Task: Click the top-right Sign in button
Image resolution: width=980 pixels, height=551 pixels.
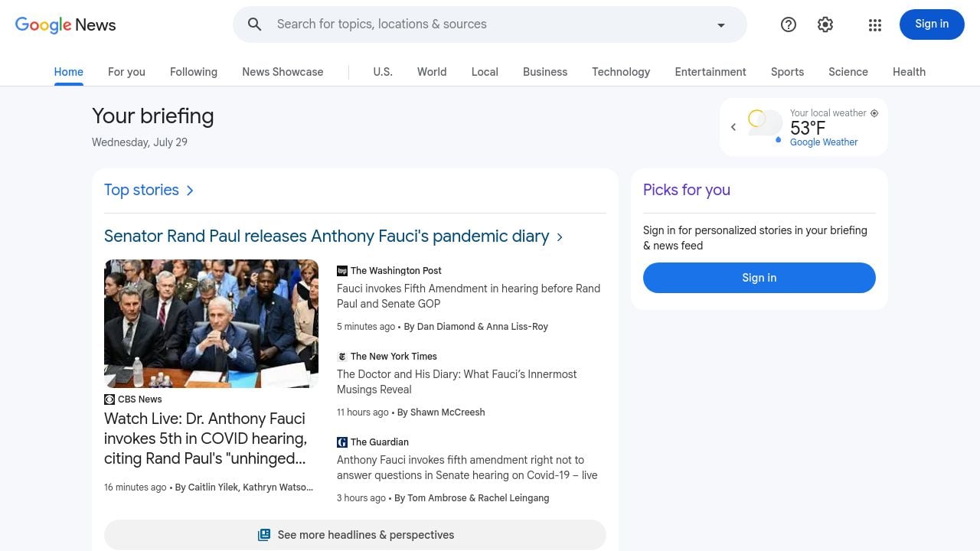Action: point(932,24)
